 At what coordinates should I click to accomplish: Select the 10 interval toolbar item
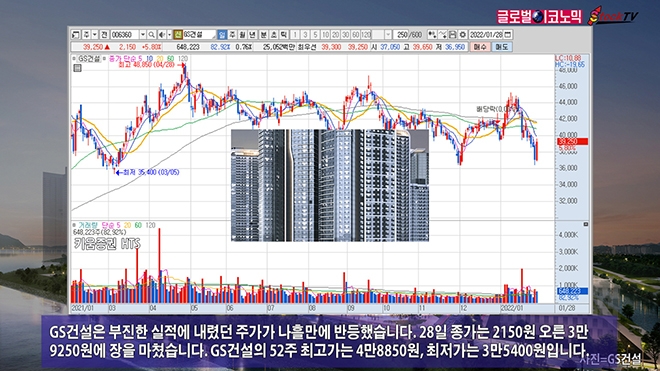click(x=325, y=35)
